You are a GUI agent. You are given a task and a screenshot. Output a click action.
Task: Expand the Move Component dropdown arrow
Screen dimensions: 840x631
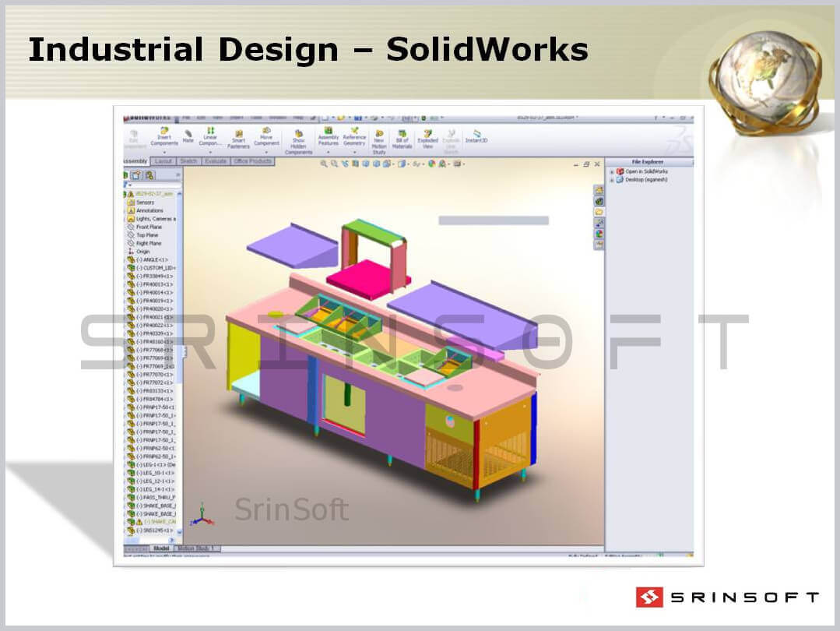pyautogui.click(x=266, y=152)
